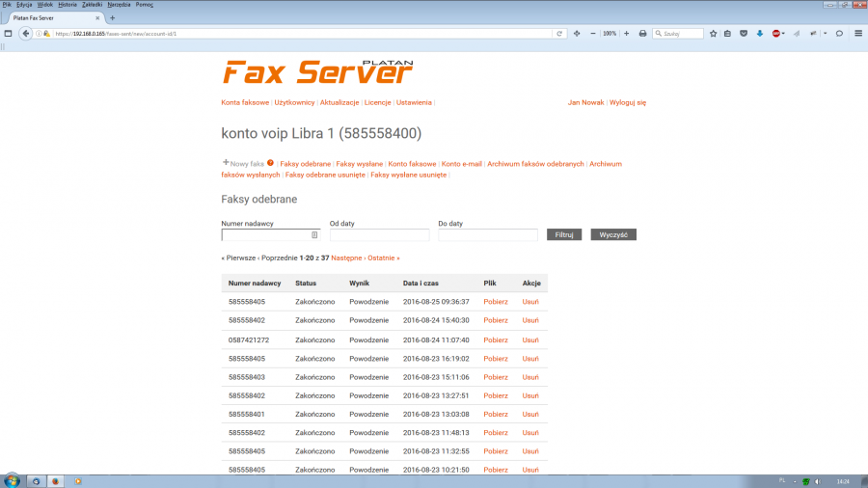Bookmark this page with the star icon
This screenshot has height=488, width=868.
[x=714, y=33]
